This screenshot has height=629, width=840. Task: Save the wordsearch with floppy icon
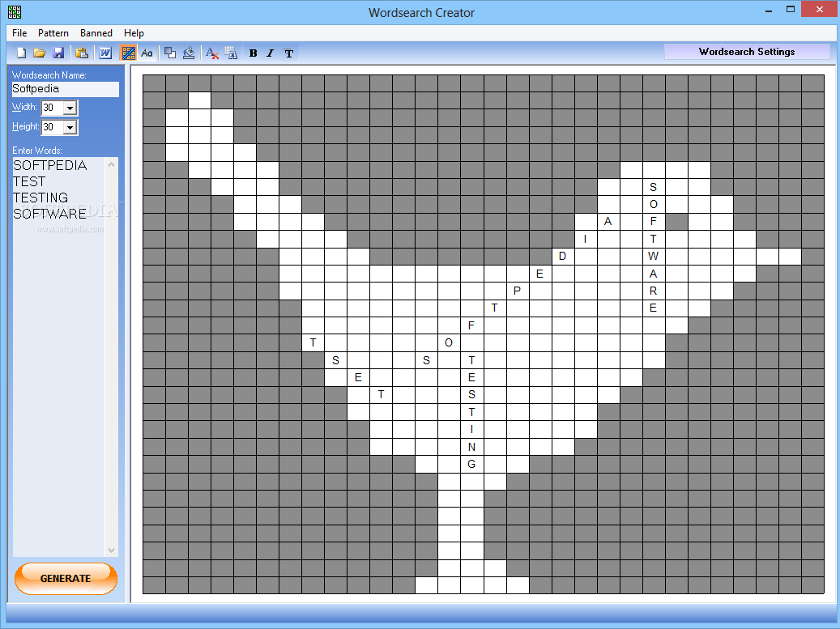[x=58, y=53]
